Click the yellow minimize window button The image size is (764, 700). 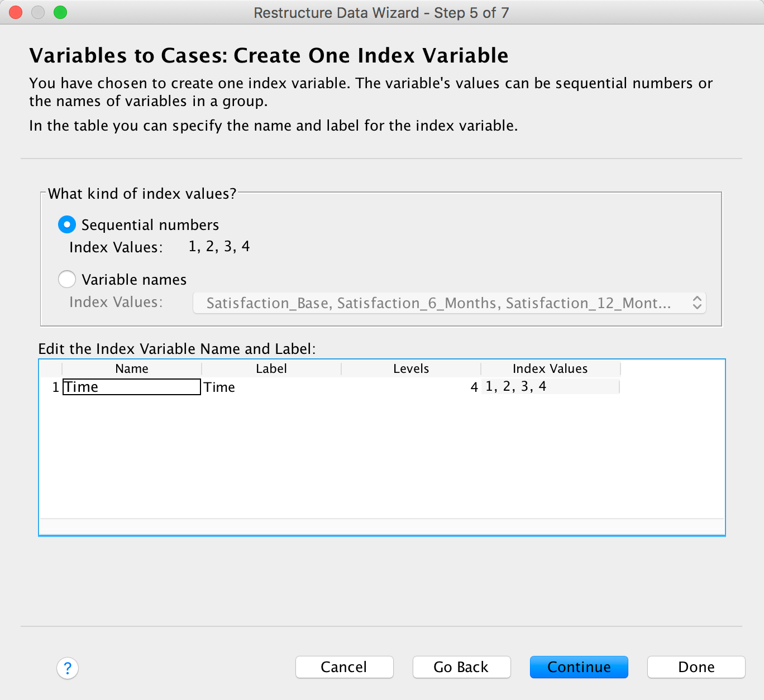38,12
